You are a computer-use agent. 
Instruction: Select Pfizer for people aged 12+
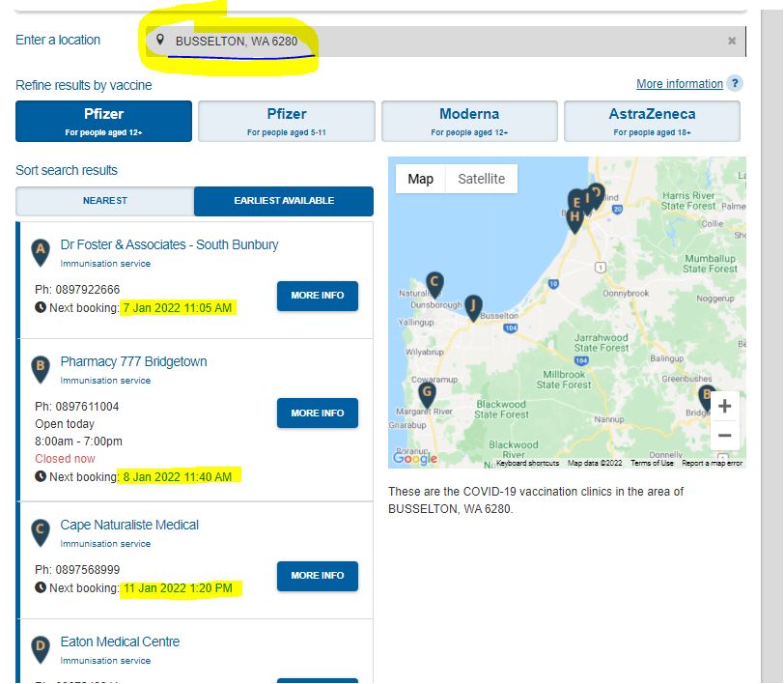point(103,121)
